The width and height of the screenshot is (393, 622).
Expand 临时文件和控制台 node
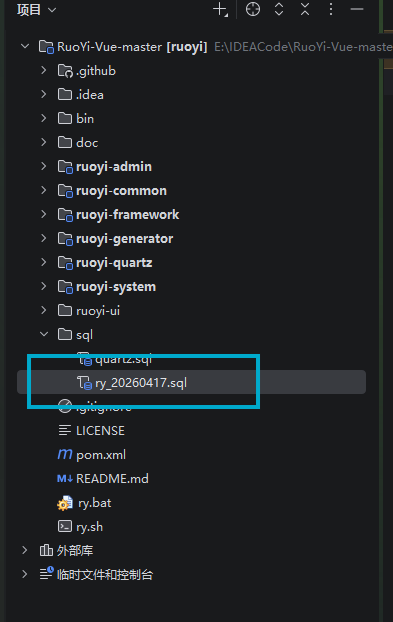point(25,574)
